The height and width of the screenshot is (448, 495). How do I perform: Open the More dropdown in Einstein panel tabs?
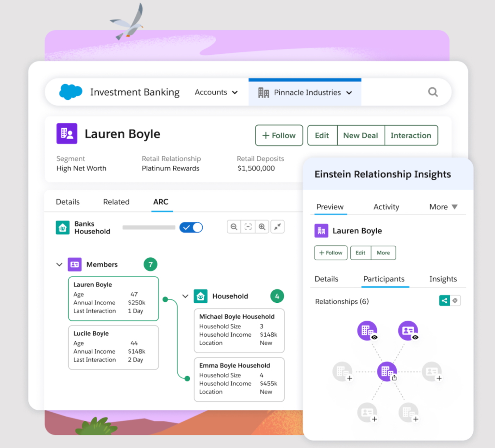pos(443,207)
